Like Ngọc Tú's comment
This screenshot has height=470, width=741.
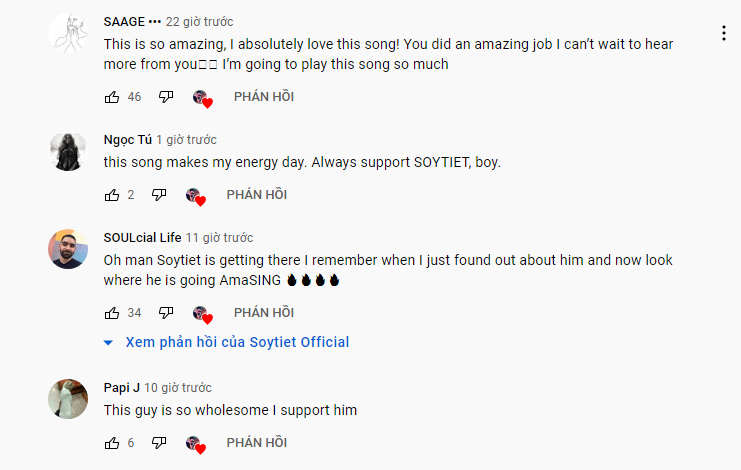click(x=112, y=195)
